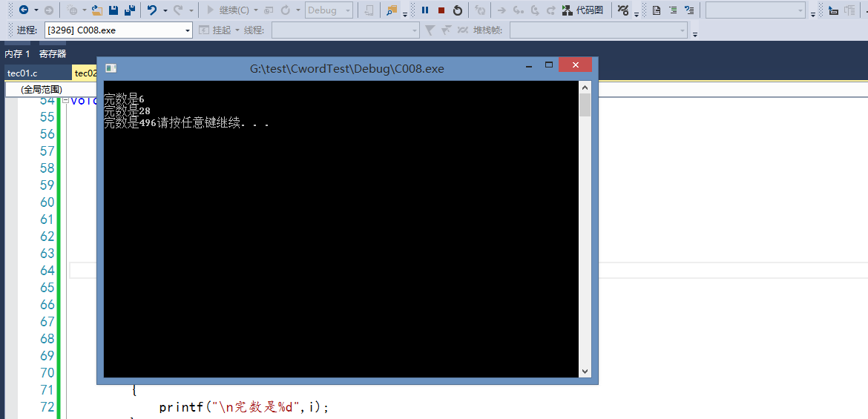Image resolution: width=868 pixels, height=419 pixels.
Task: Click the Navigate Backward arrow icon
Action: (x=23, y=10)
